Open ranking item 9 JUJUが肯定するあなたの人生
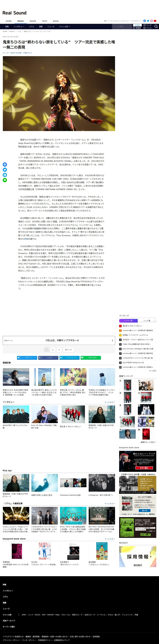The width and height of the screenshot is (159, 644). [x=133, y=362]
